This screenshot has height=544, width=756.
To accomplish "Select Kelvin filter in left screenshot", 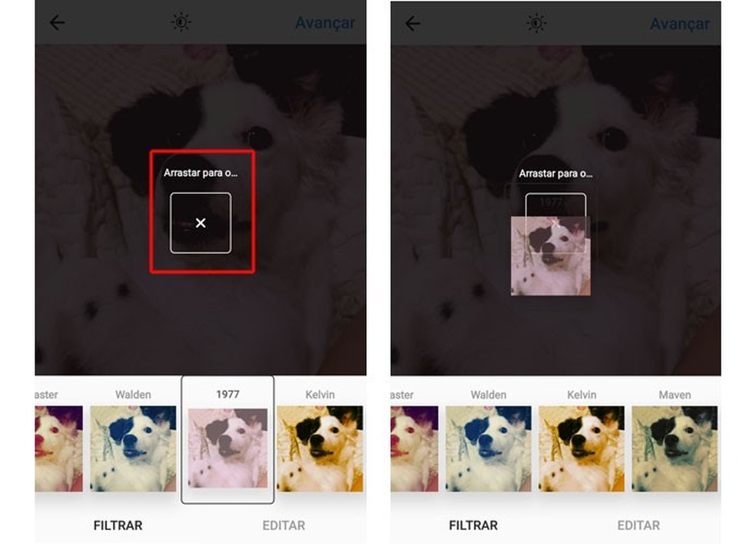I will 320,449.
